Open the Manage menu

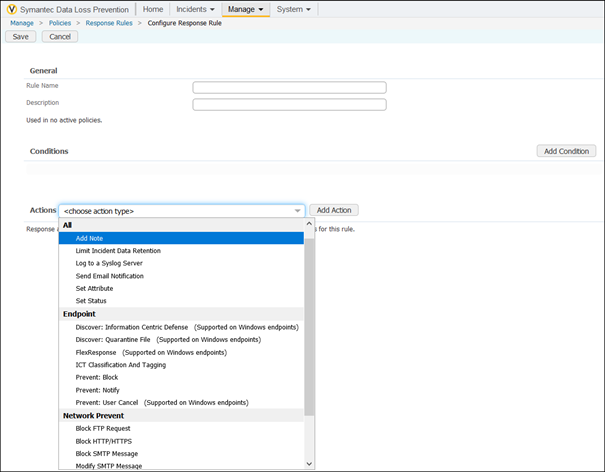coord(245,9)
